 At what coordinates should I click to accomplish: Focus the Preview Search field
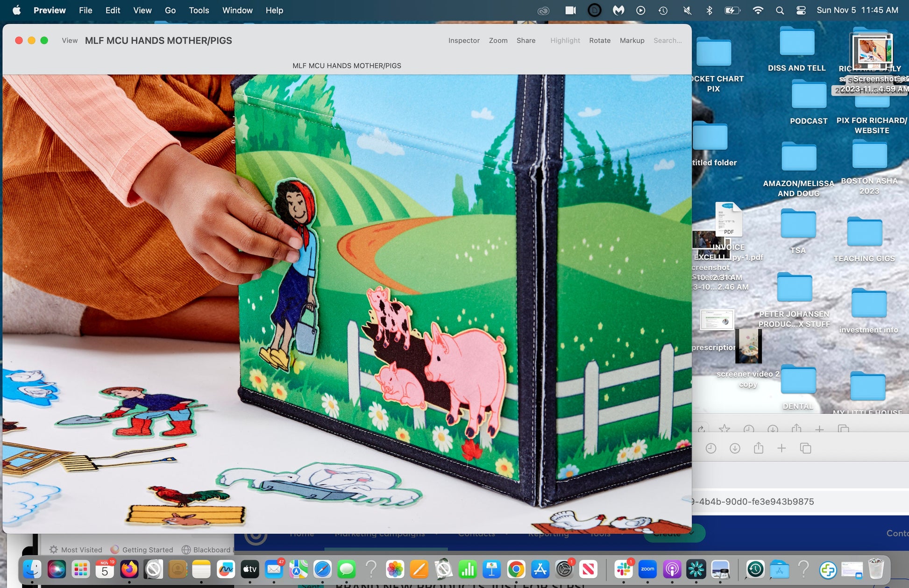click(667, 41)
